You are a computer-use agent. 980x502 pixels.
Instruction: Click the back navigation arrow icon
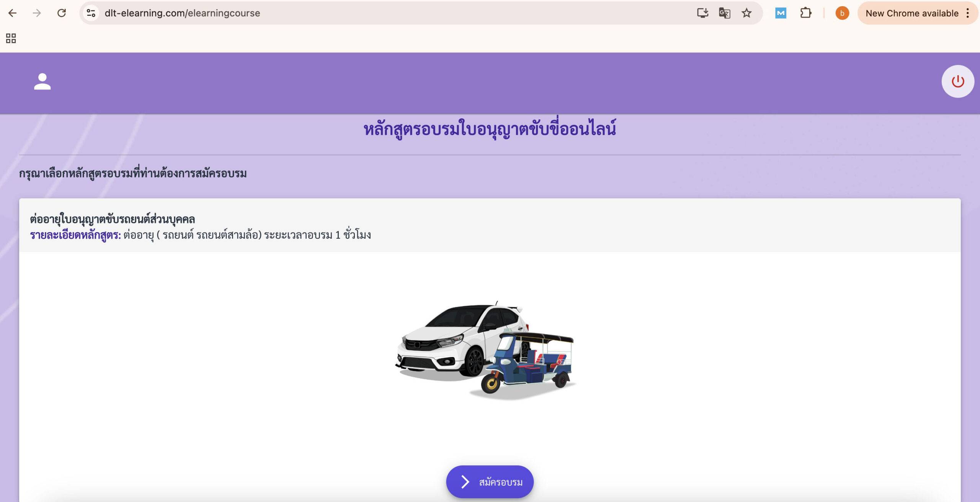12,13
